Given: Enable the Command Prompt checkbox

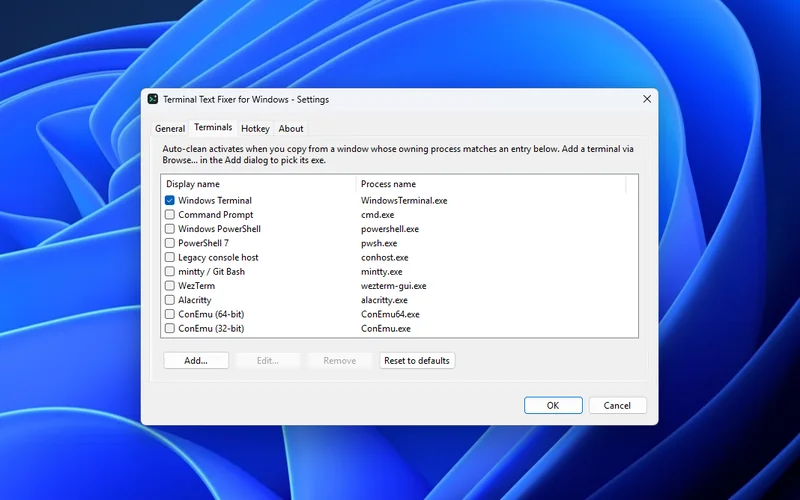Looking at the screenshot, I should click(x=170, y=215).
